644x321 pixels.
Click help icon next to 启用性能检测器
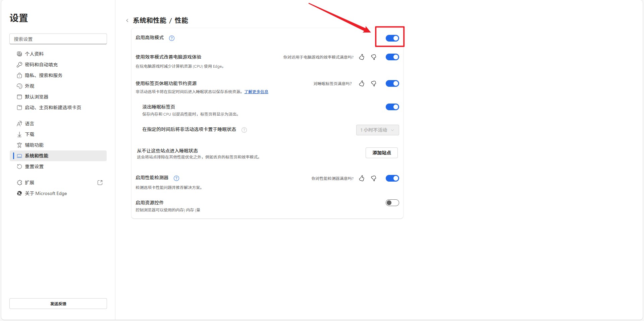coord(176,178)
